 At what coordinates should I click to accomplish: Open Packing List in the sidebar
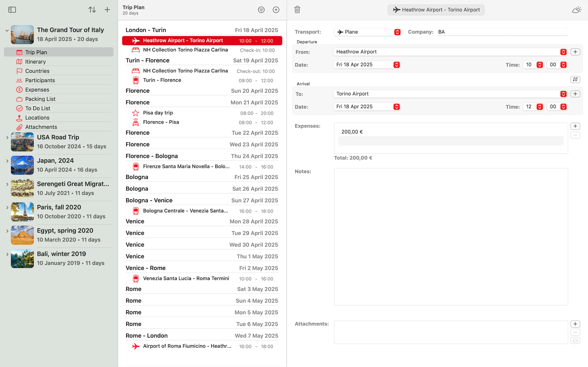pyautogui.click(x=40, y=99)
